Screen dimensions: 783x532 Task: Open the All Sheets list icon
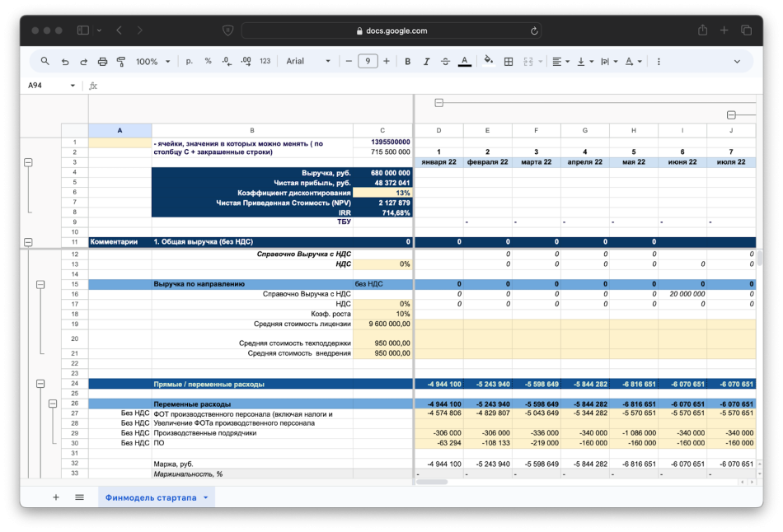79,497
